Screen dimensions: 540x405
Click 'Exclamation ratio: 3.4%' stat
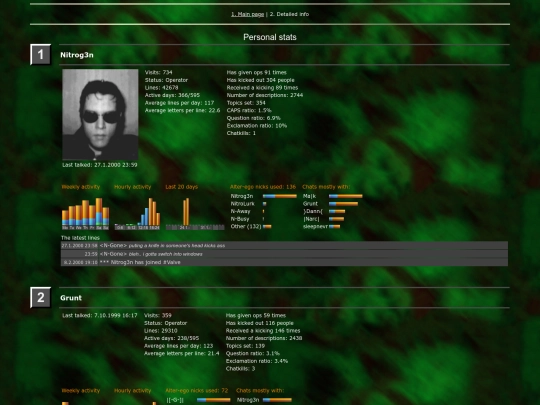[257, 361]
